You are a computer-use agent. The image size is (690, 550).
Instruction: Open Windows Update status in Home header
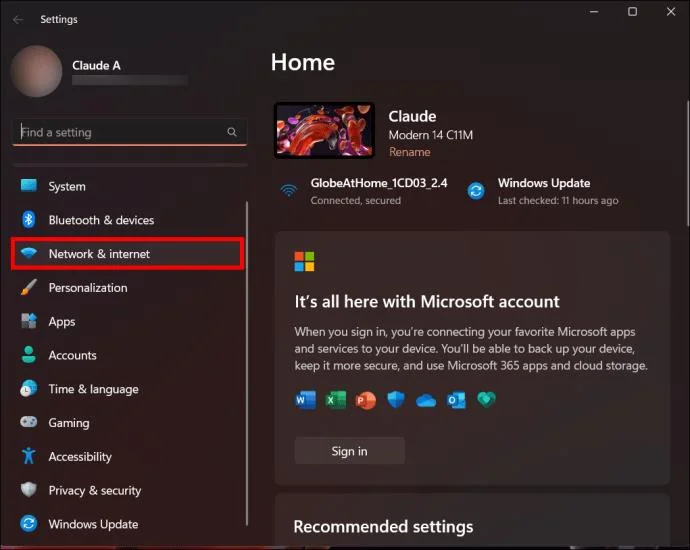coord(544,191)
